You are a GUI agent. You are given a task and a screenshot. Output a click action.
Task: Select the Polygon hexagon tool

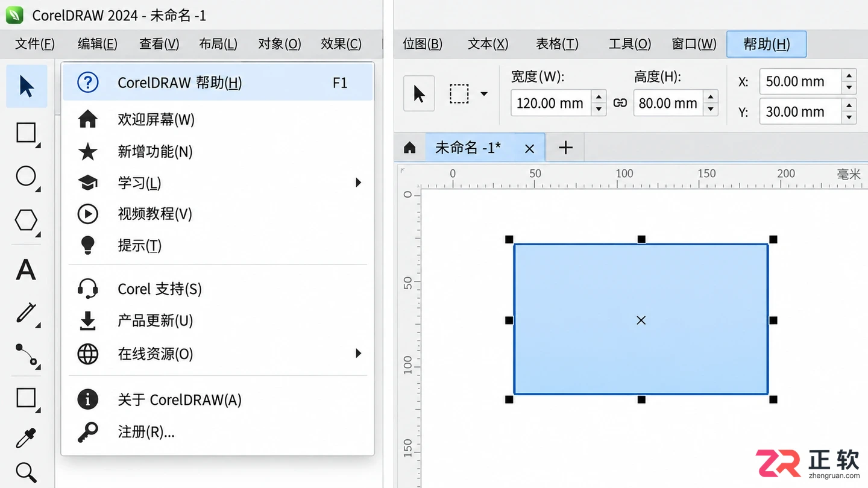point(26,220)
